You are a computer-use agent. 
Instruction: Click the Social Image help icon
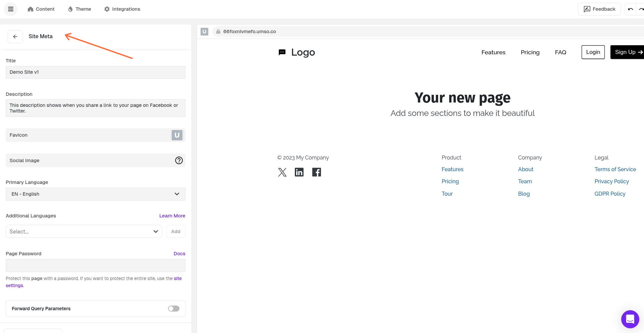pyautogui.click(x=179, y=160)
